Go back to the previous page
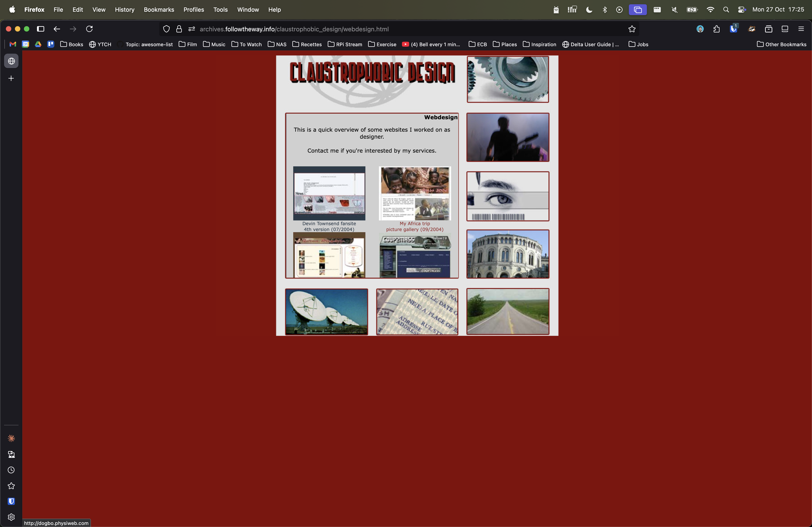 pyautogui.click(x=57, y=29)
